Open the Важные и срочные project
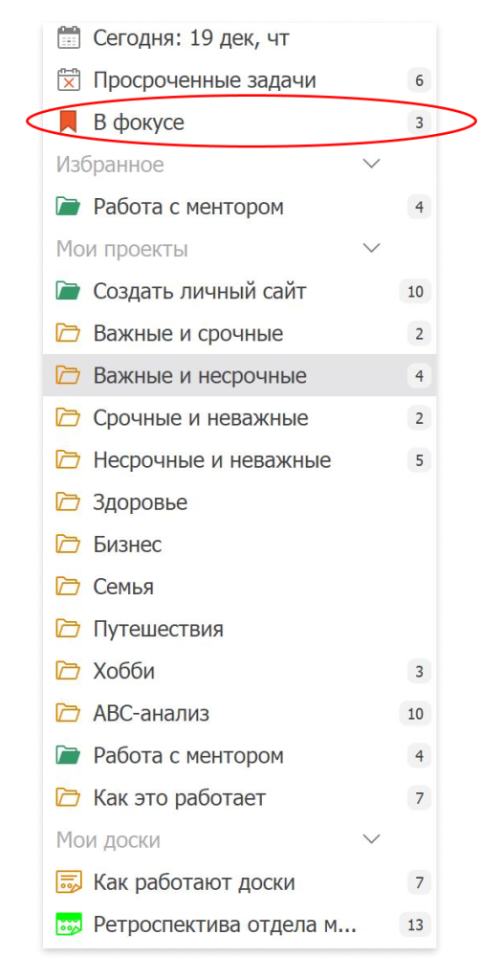Viewport: 503px width, 980px height. click(240, 334)
